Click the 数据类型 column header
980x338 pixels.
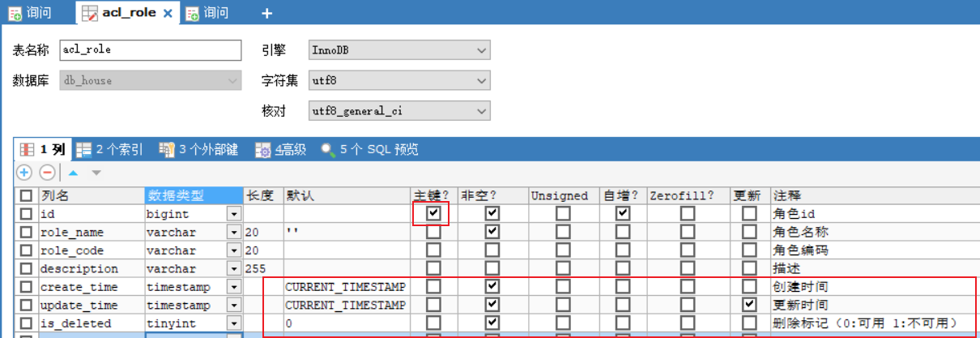(x=194, y=195)
